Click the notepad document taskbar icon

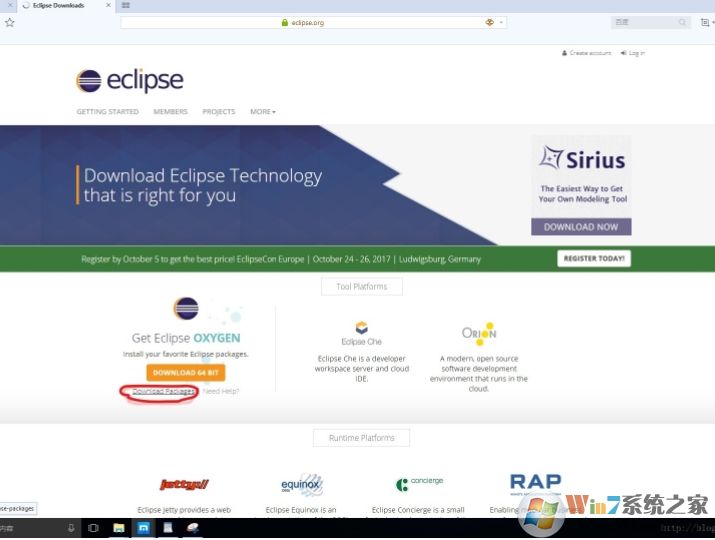168,528
